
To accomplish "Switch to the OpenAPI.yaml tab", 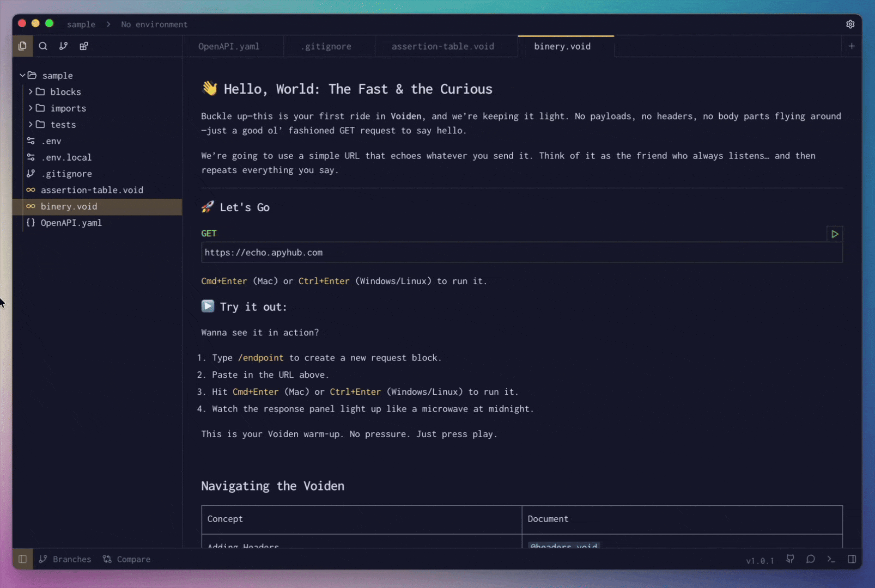I will tap(229, 46).
